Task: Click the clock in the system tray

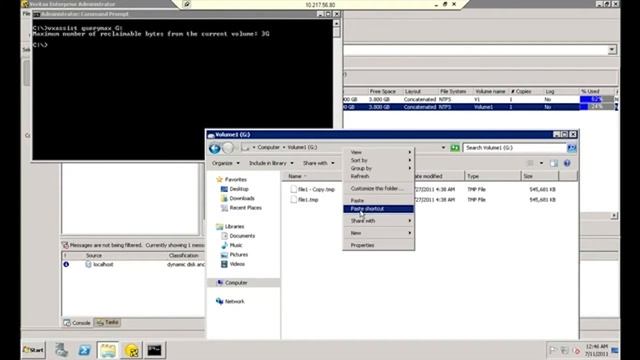Action: 596,350
